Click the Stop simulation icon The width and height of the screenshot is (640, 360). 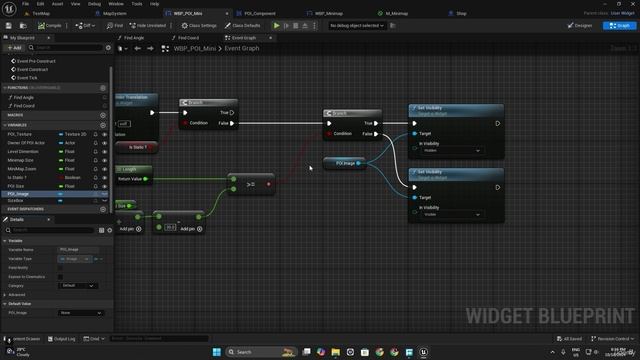coord(296,26)
